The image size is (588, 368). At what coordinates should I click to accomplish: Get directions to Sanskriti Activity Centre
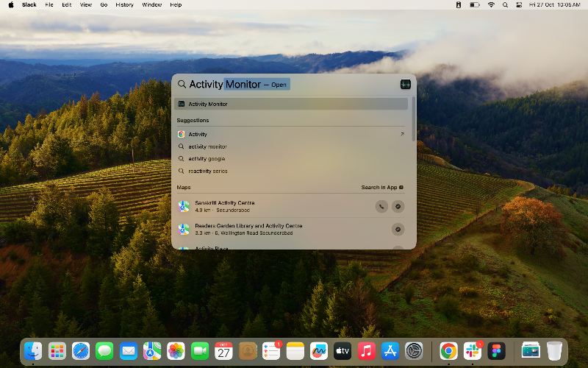tap(398, 206)
